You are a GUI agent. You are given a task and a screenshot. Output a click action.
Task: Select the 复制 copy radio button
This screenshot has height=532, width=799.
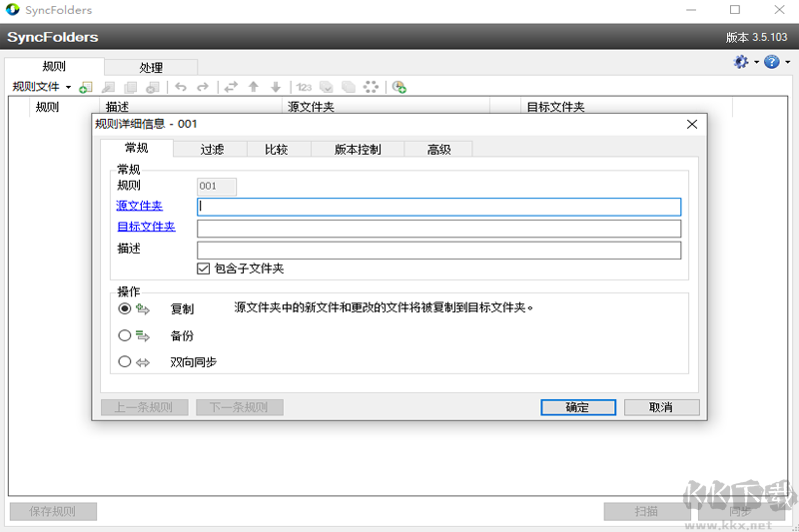(124, 308)
